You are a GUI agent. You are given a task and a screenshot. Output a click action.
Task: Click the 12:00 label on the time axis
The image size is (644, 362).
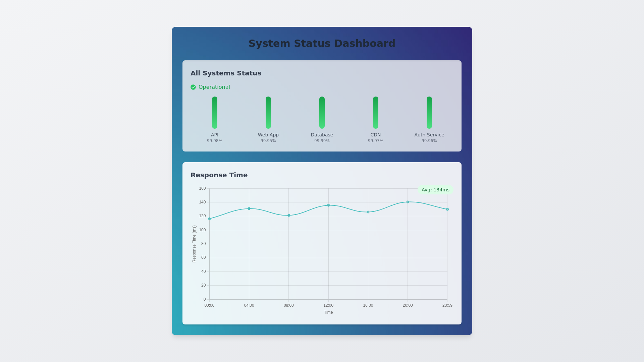pos(328,305)
